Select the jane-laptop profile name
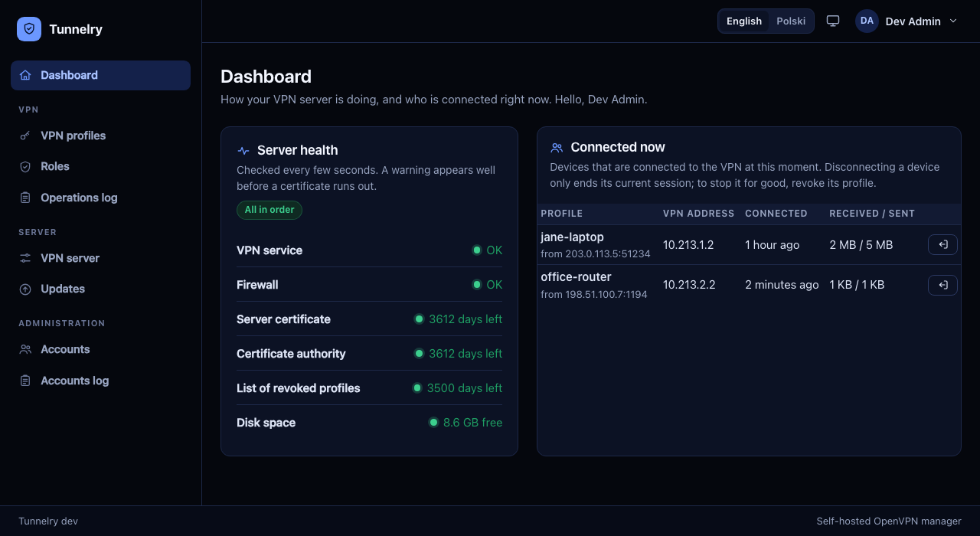 click(x=572, y=237)
